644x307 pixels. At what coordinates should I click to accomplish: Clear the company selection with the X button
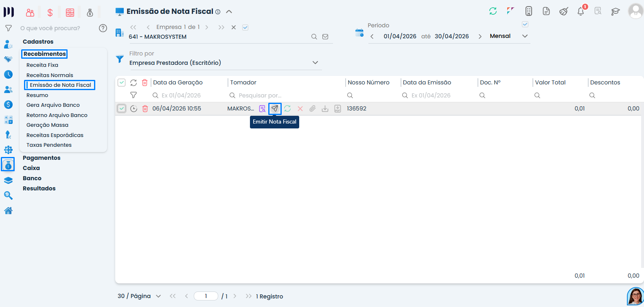(234, 27)
